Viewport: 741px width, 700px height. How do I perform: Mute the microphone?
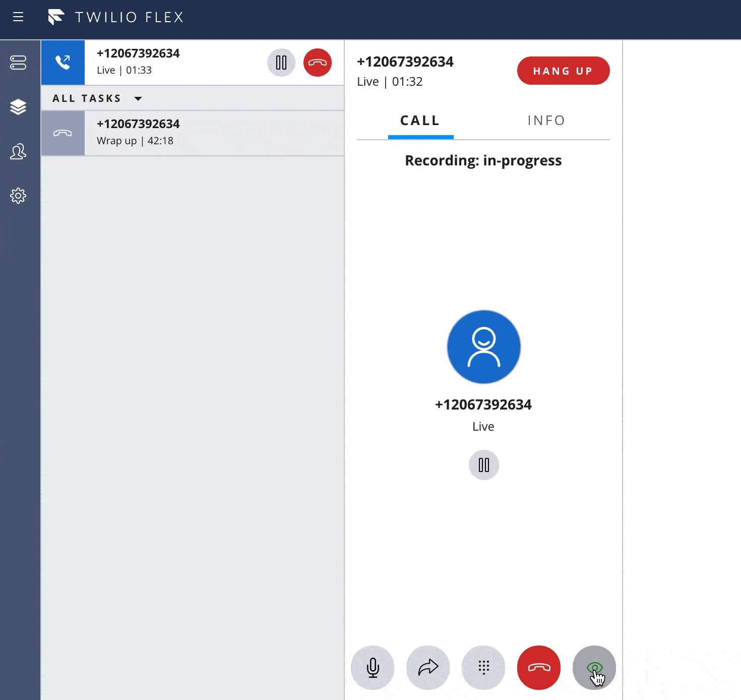[x=373, y=668]
